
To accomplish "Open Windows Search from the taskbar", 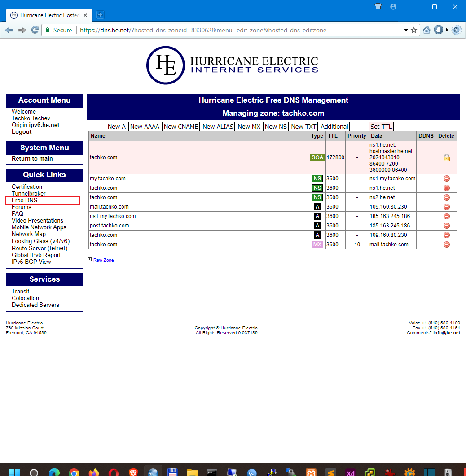I will (x=34, y=472).
